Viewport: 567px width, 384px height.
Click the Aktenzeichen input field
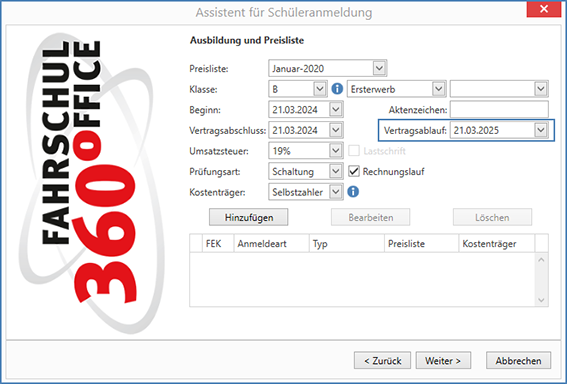(499, 110)
